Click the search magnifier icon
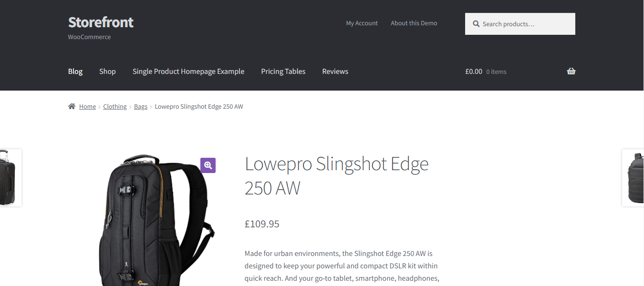644x286 pixels. [x=476, y=24]
